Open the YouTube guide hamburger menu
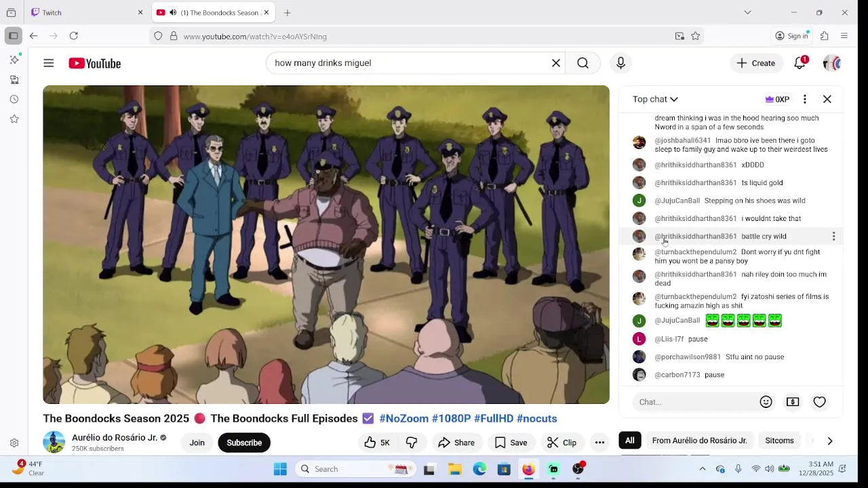This screenshot has width=868, height=488. click(48, 63)
